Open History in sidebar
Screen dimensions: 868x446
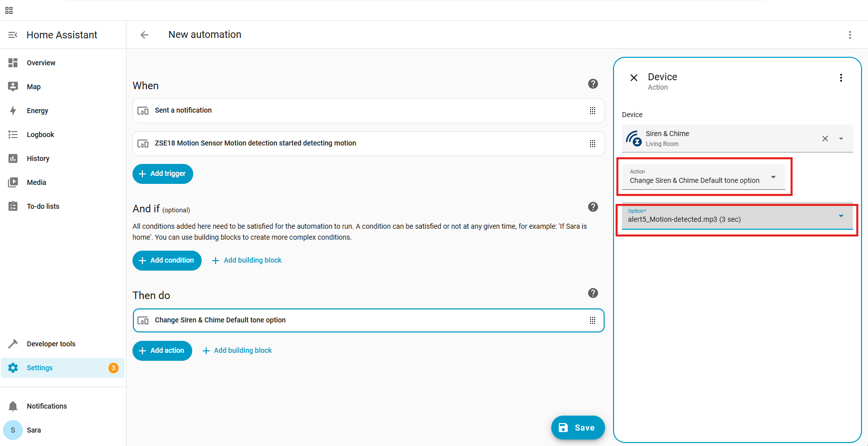point(63,158)
